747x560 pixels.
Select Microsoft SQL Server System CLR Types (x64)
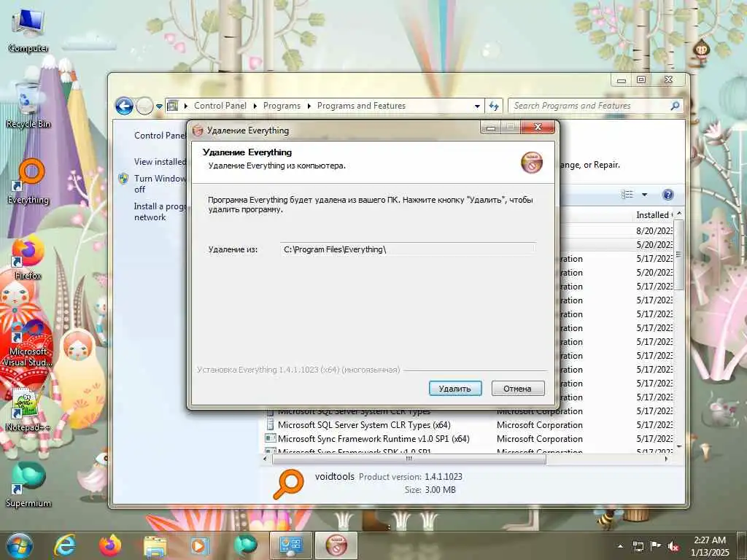364,425
